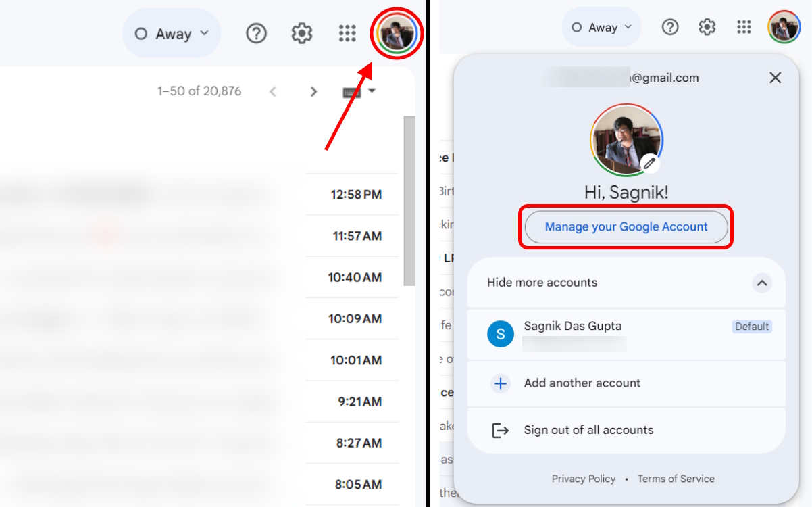
Task: Click the circled profile picture in Gmail
Action: pos(397,32)
